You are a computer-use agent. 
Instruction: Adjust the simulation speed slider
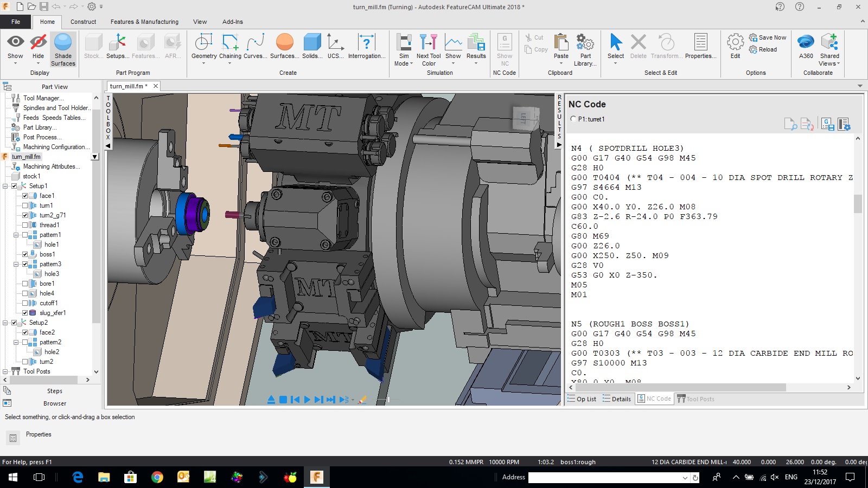[x=388, y=400]
